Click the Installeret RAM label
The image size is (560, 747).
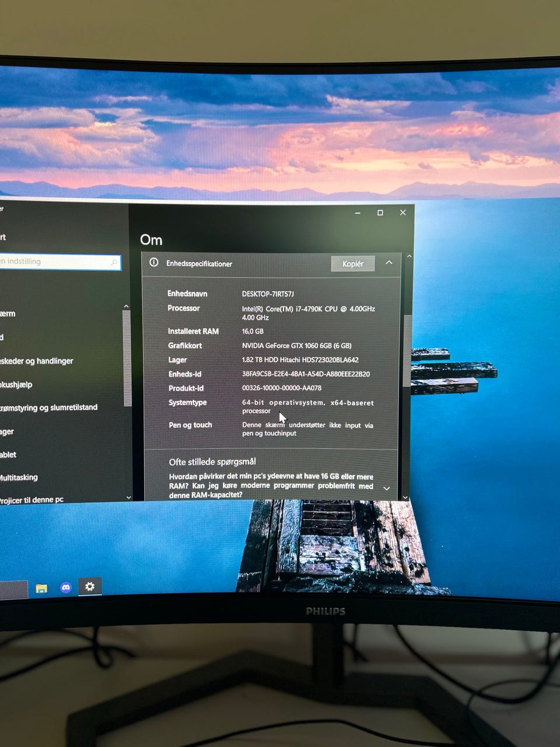pyautogui.click(x=193, y=331)
